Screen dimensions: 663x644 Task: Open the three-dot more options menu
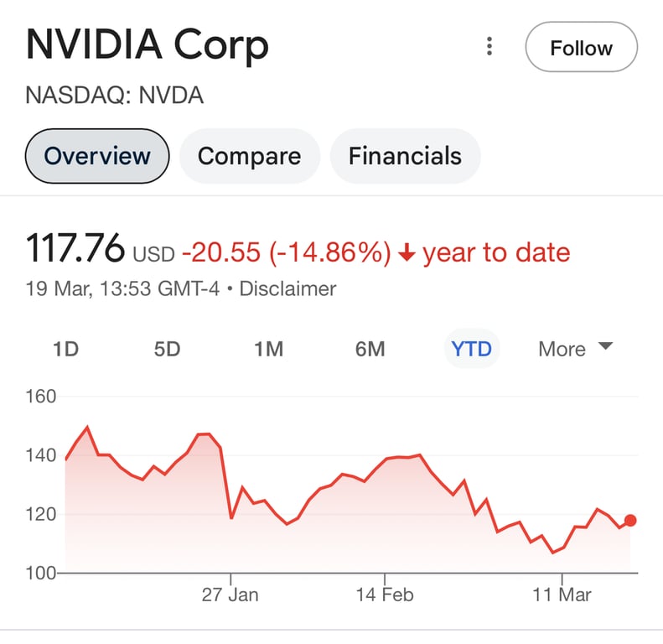tap(489, 47)
